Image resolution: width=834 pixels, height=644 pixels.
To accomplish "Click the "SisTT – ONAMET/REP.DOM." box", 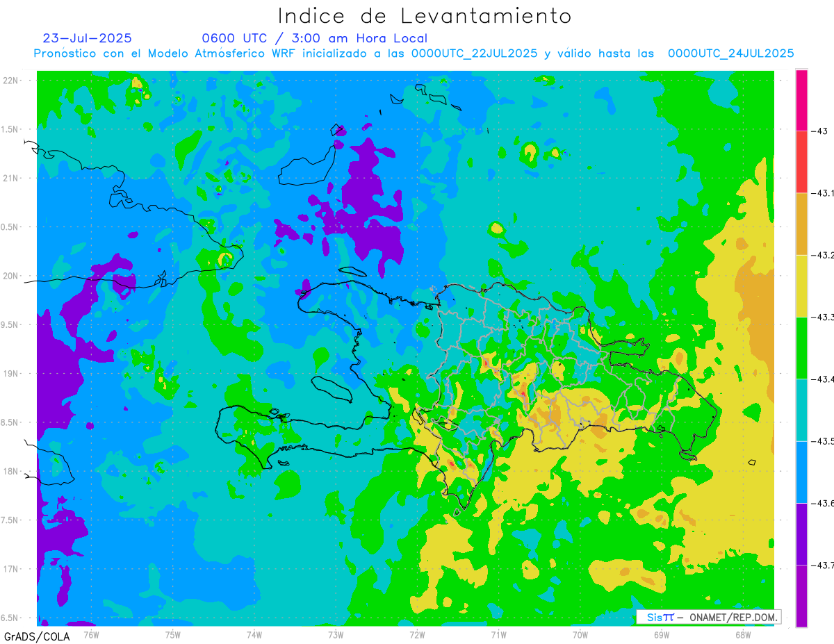I will click(x=708, y=617).
